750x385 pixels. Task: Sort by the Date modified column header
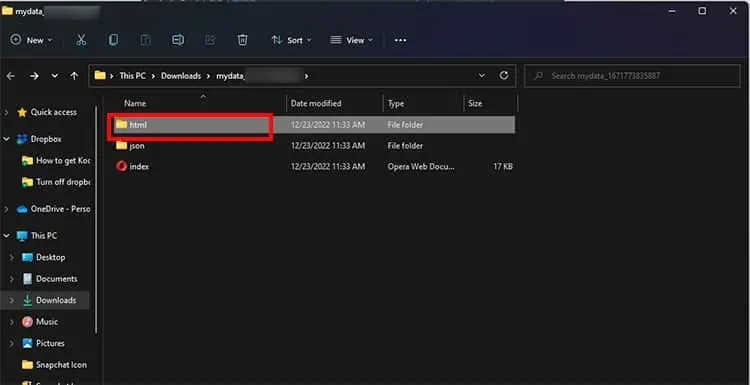point(316,103)
